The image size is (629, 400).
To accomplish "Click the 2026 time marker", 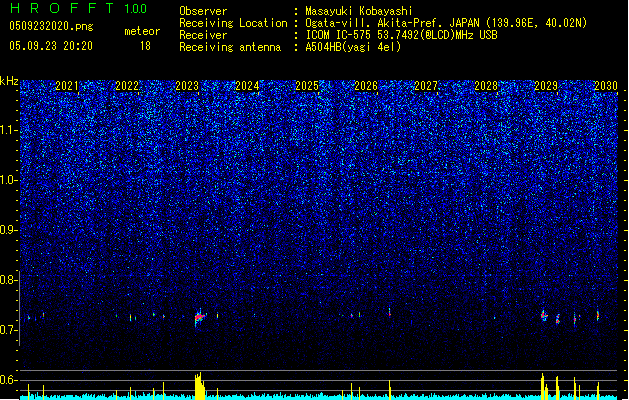I will coord(366,86).
